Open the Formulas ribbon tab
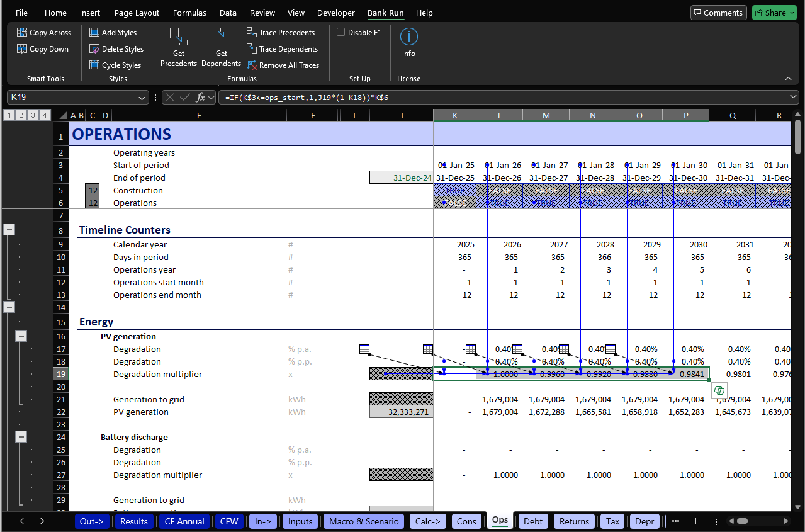The width and height of the screenshot is (805, 532). (189, 13)
